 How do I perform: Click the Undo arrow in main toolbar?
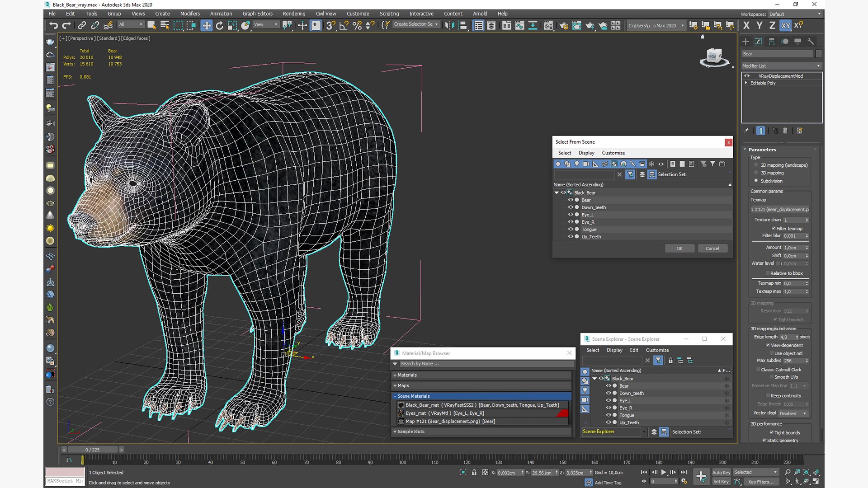coord(53,25)
